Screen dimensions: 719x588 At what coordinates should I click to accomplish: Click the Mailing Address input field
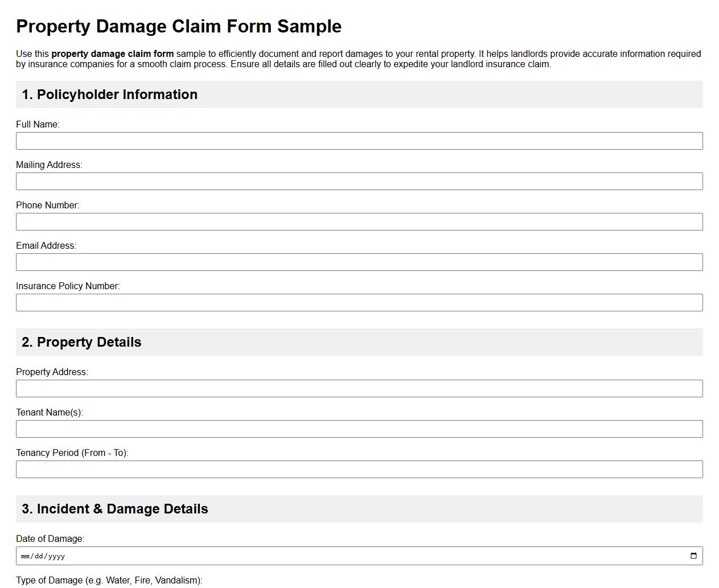point(359,181)
